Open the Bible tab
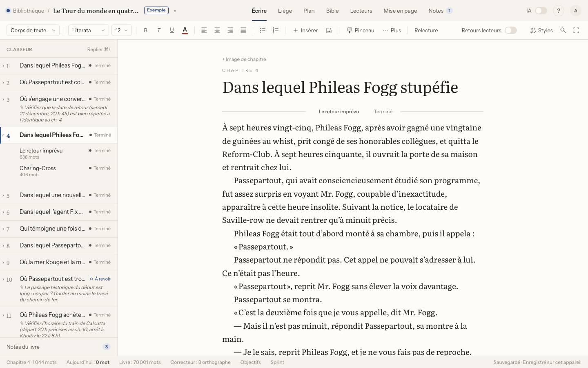Screen dimensions: 588x368 (x=332, y=11)
